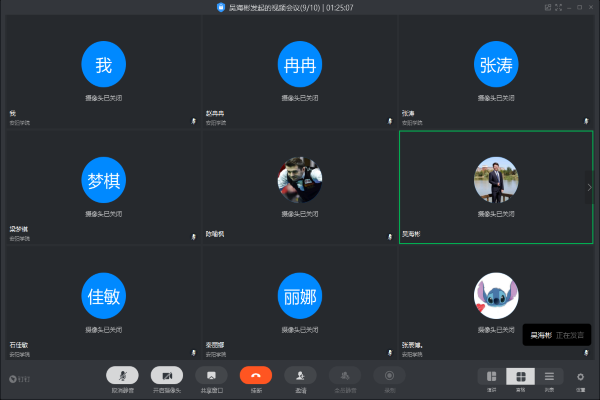600x400 pixels.
Task: Turn on the camera from the toolbar
Action: (x=167, y=375)
